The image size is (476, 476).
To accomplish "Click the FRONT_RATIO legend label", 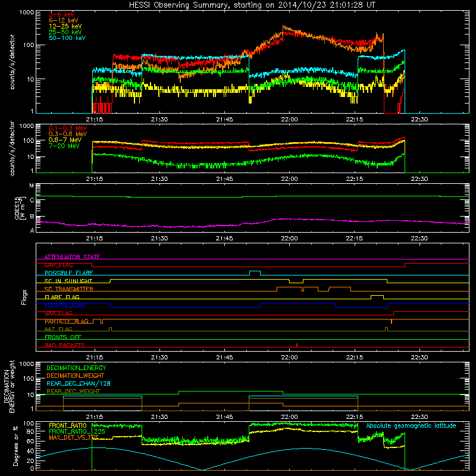I will pos(68,426).
